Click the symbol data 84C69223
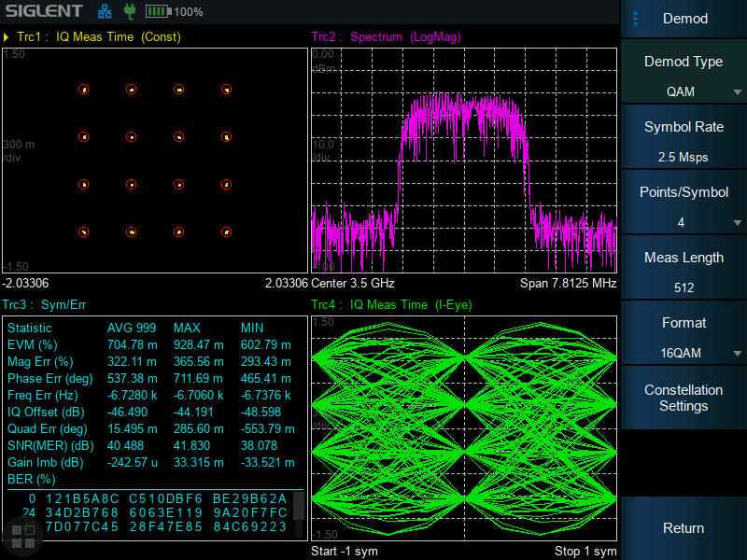Image resolution: width=747 pixels, height=560 pixels. (x=250, y=526)
